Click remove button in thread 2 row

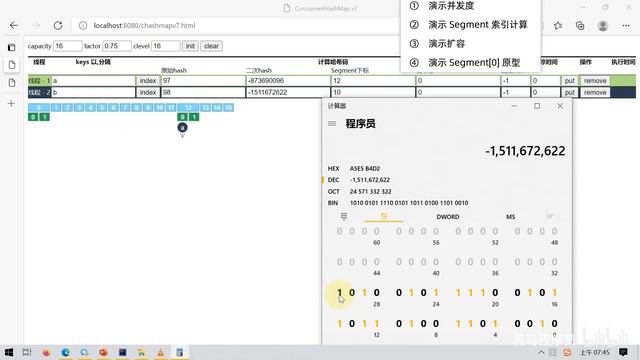[x=595, y=92]
